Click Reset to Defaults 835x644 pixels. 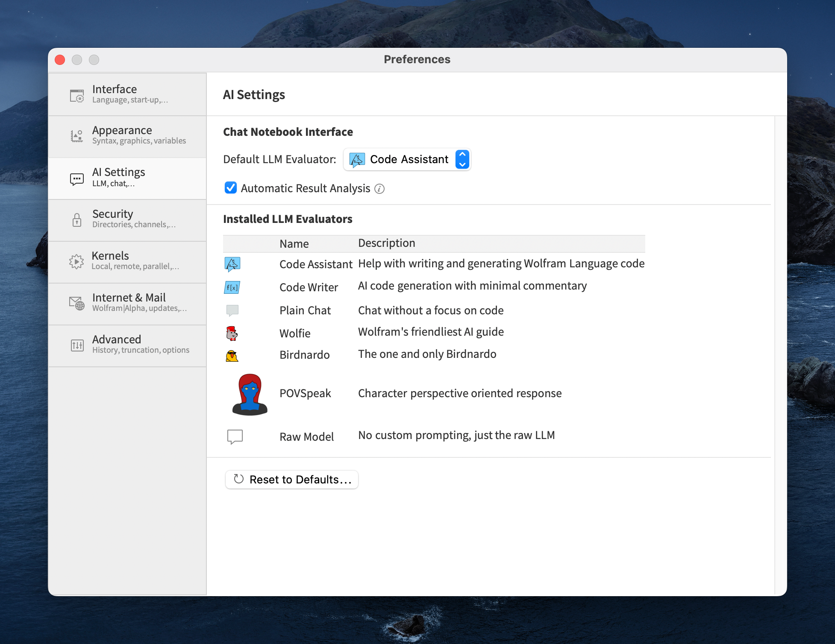tap(291, 479)
